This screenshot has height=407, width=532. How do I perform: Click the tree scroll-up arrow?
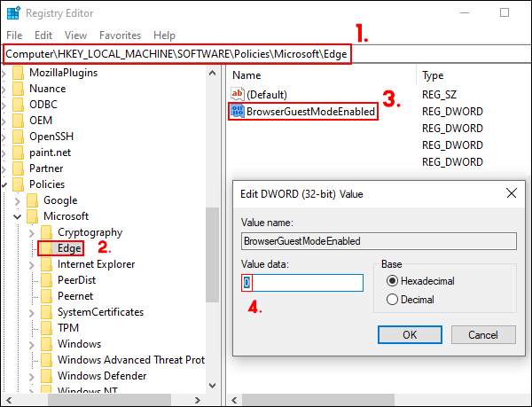pyautogui.click(x=213, y=73)
